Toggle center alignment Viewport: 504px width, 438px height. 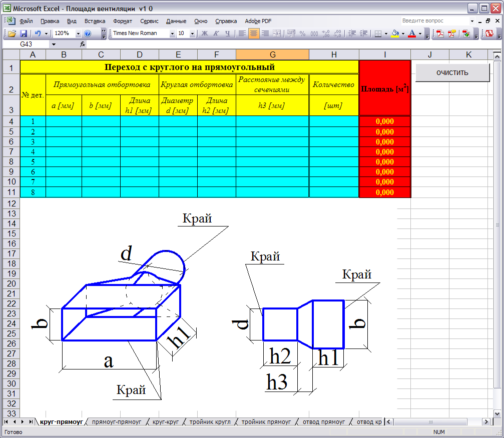point(254,33)
